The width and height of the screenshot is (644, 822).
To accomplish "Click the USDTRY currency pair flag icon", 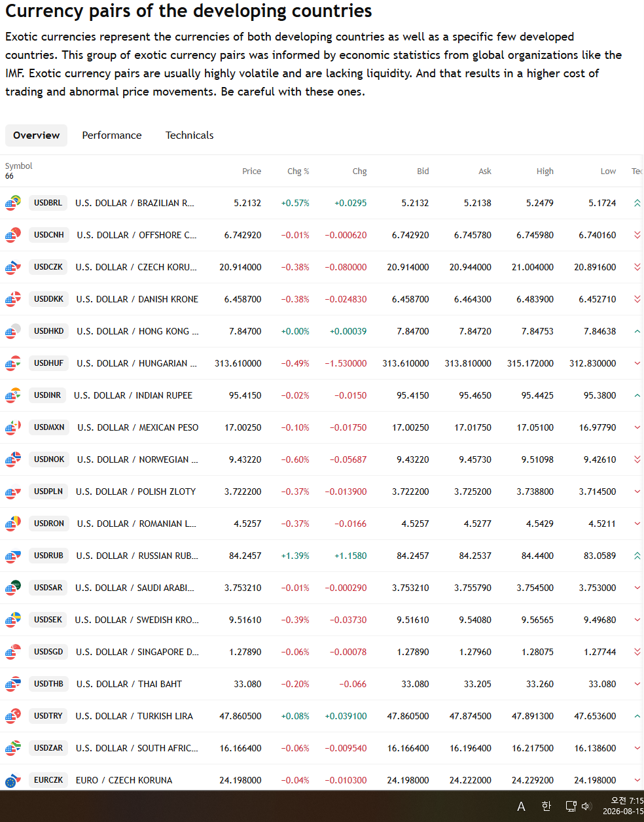I will pyautogui.click(x=13, y=716).
